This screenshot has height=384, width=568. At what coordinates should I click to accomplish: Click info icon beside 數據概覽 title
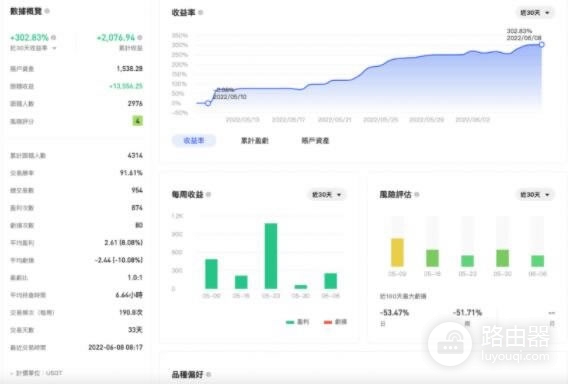click(x=47, y=11)
